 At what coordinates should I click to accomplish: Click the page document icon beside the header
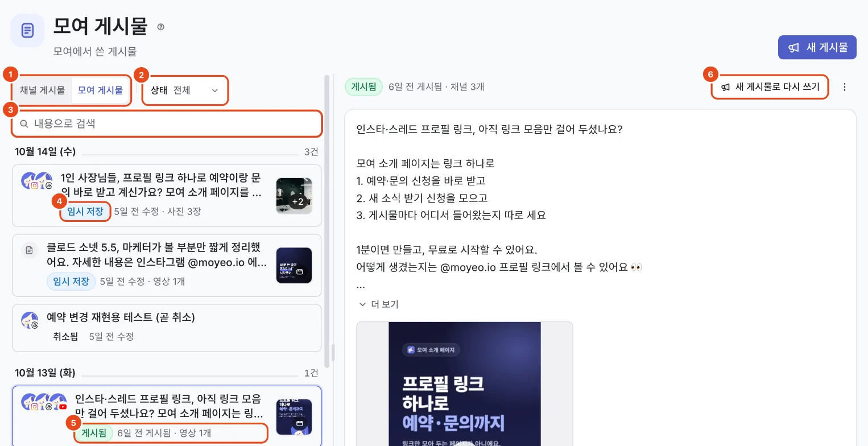(27, 30)
